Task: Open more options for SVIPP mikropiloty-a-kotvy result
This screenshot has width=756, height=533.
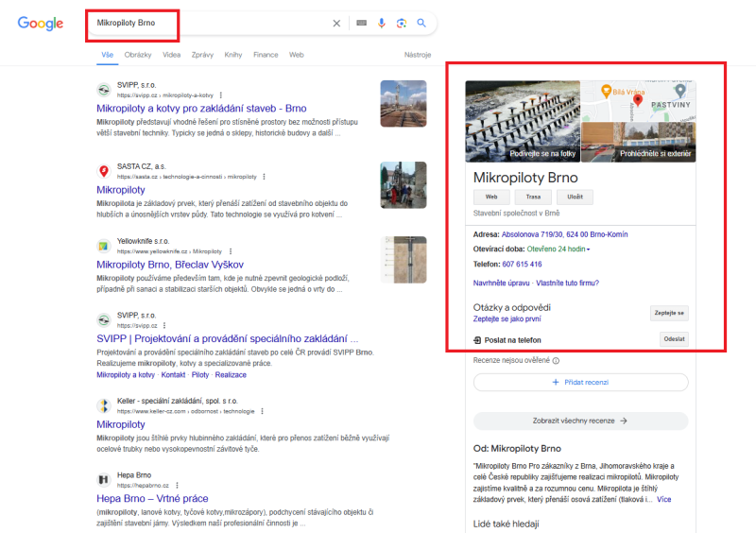Action: tap(221, 95)
